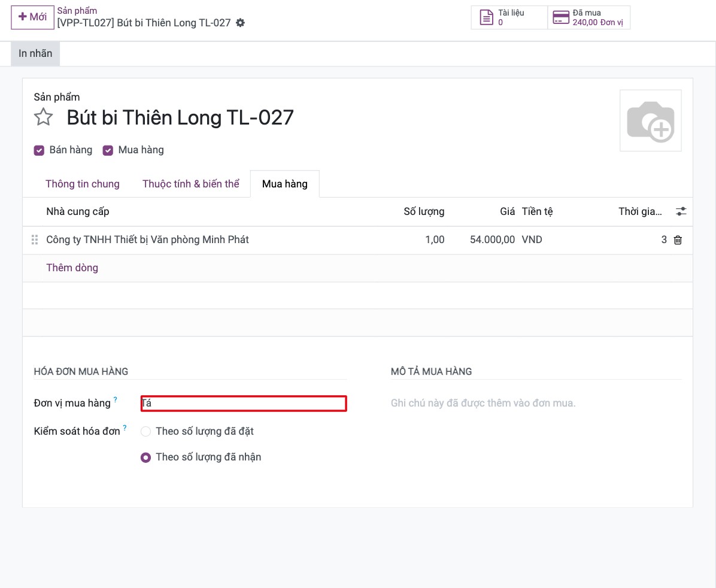The width and height of the screenshot is (716, 588).
Task: Click the quantity cell 1,00
Action: [435, 240]
